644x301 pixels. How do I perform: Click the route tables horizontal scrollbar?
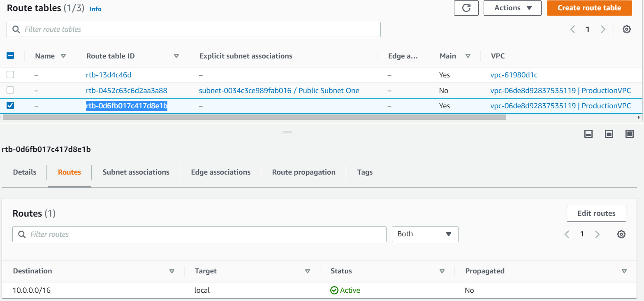[x=254, y=117]
